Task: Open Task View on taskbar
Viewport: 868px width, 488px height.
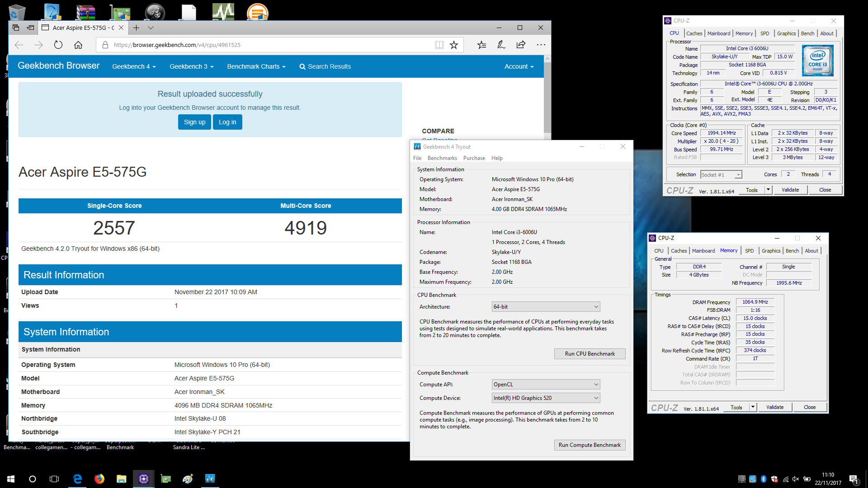Action: (54, 479)
